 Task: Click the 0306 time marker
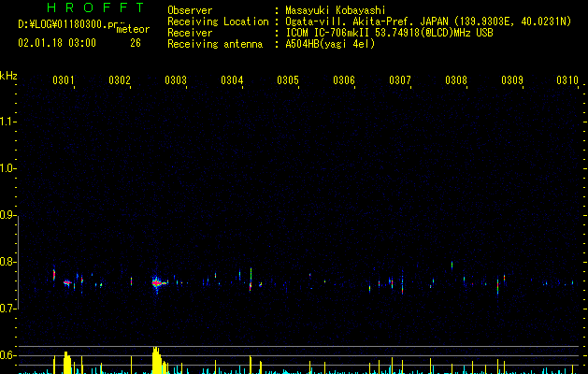[344, 80]
